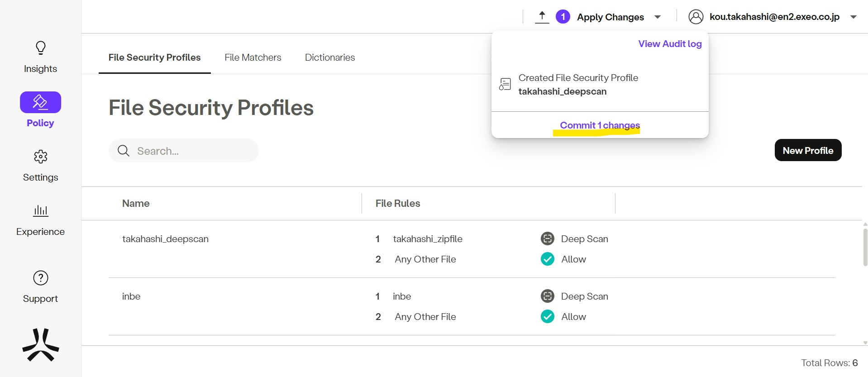
Task: Click the user account avatar icon
Action: tap(696, 17)
